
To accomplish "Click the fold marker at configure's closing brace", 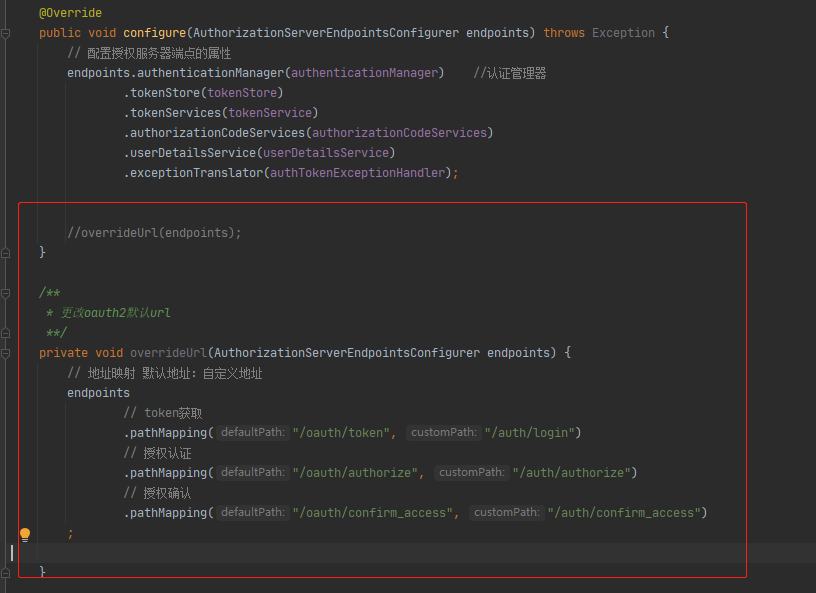I will click(x=6, y=253).
